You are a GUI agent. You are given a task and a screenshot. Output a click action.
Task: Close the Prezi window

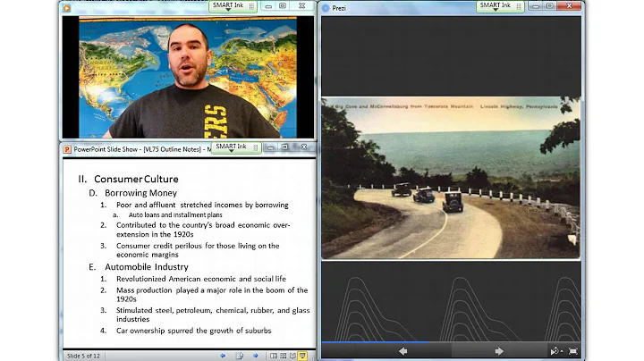coord(569,6)
